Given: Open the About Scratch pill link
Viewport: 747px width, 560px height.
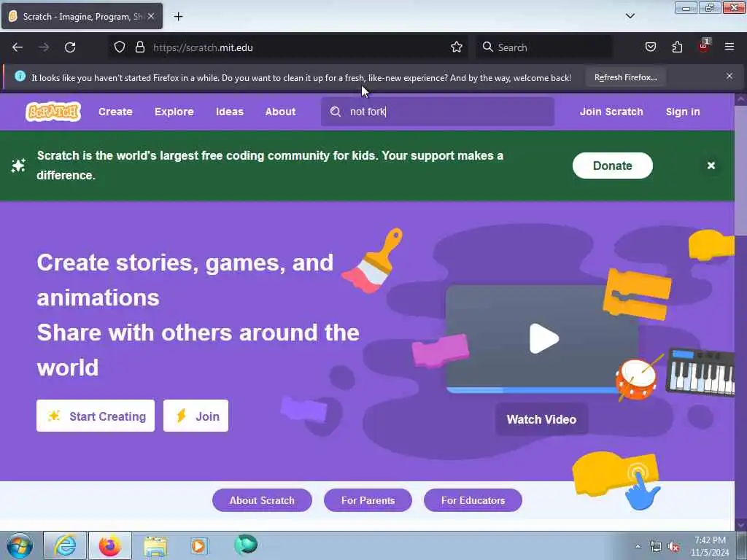Looking at the screenshot, I should (262, 500).
